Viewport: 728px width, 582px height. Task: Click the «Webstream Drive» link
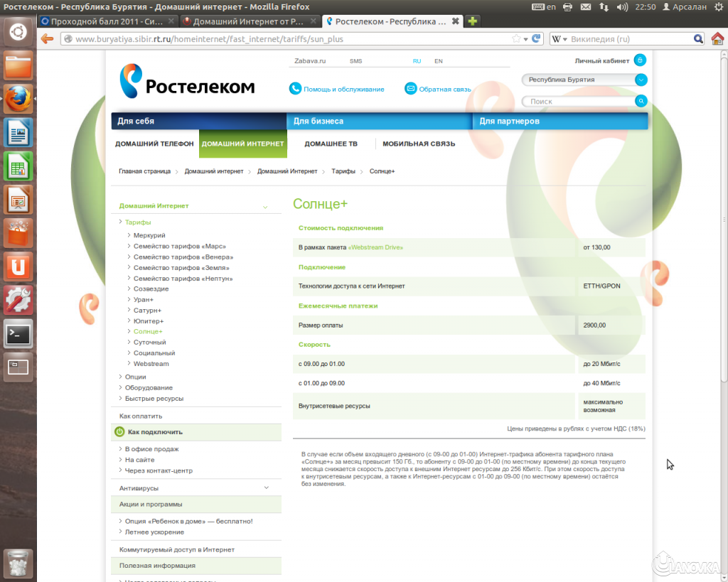375,247
